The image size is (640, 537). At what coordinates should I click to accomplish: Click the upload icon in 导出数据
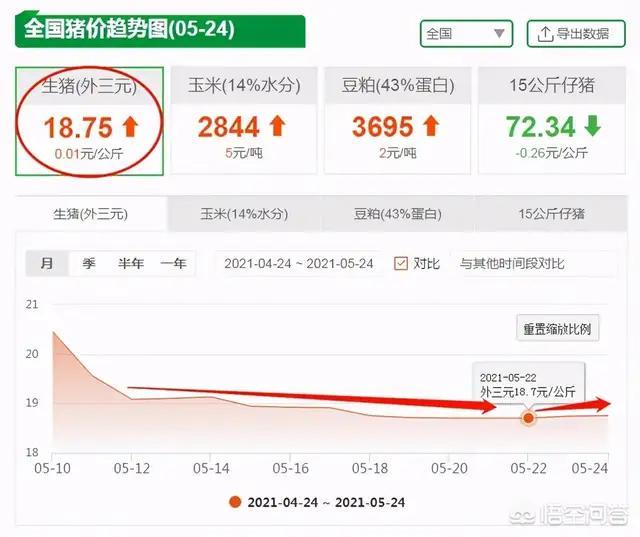click(x=545, y=34)
